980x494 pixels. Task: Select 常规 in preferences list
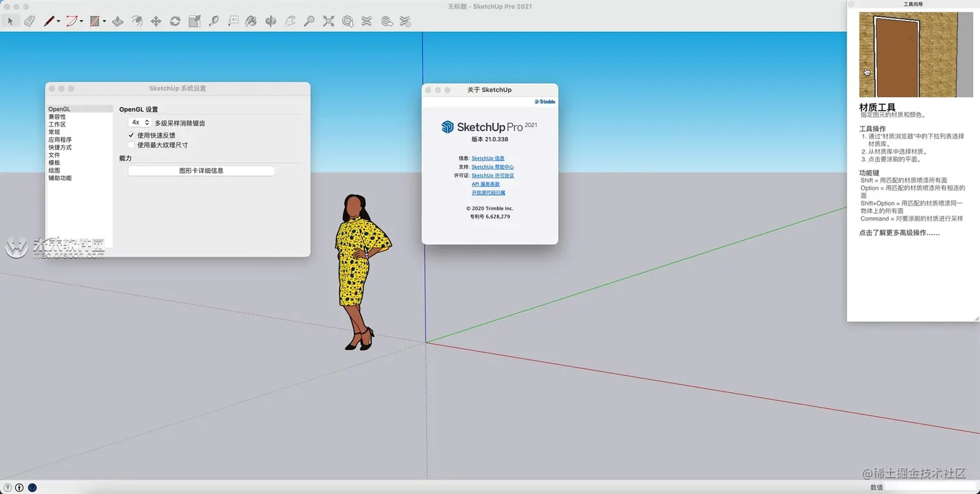click(80, 132)
